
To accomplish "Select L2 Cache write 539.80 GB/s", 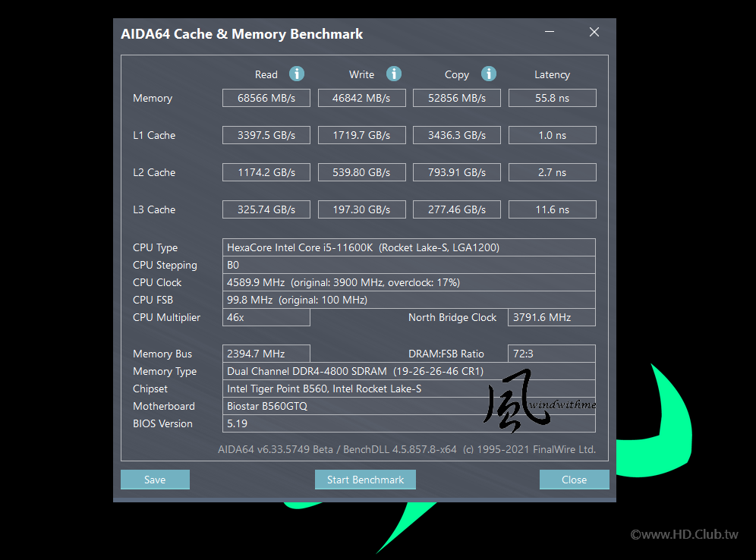I will click(361, 172).
